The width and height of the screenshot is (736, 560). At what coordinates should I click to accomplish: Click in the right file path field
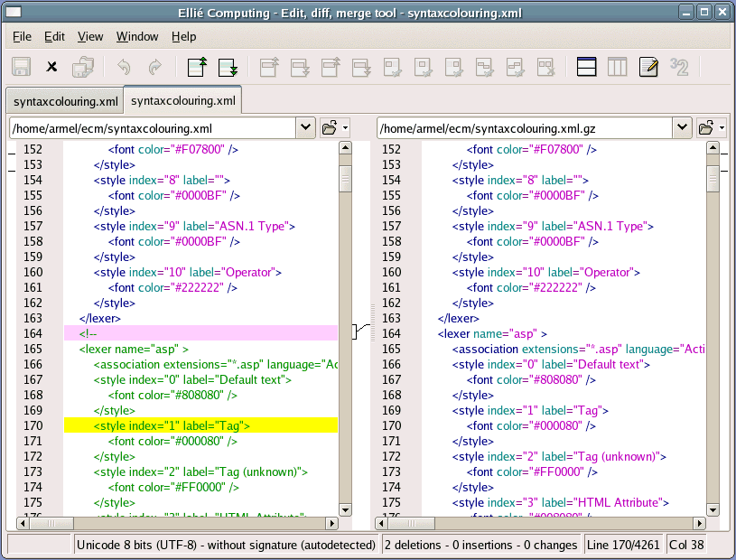524,128
